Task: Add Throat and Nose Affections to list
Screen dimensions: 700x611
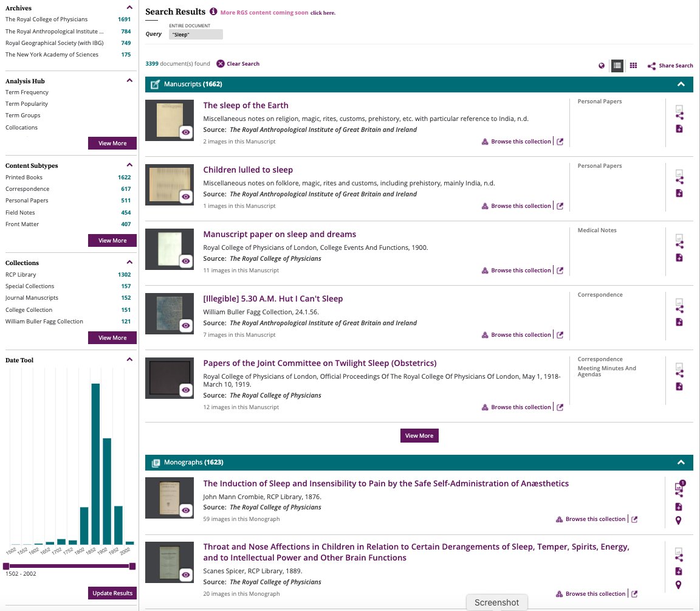Action: [679, 571]
